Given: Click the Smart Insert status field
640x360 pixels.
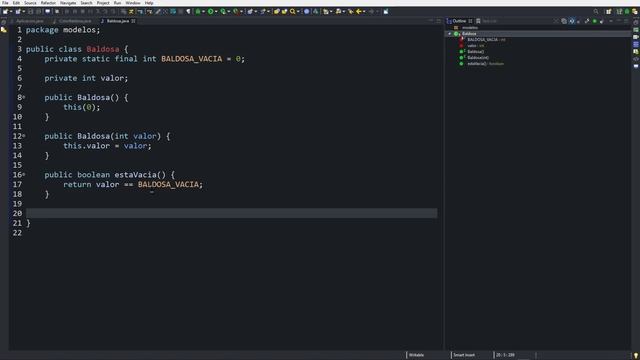Looking at the screenshot, I should pyautogui.click(x=464, y=355).
